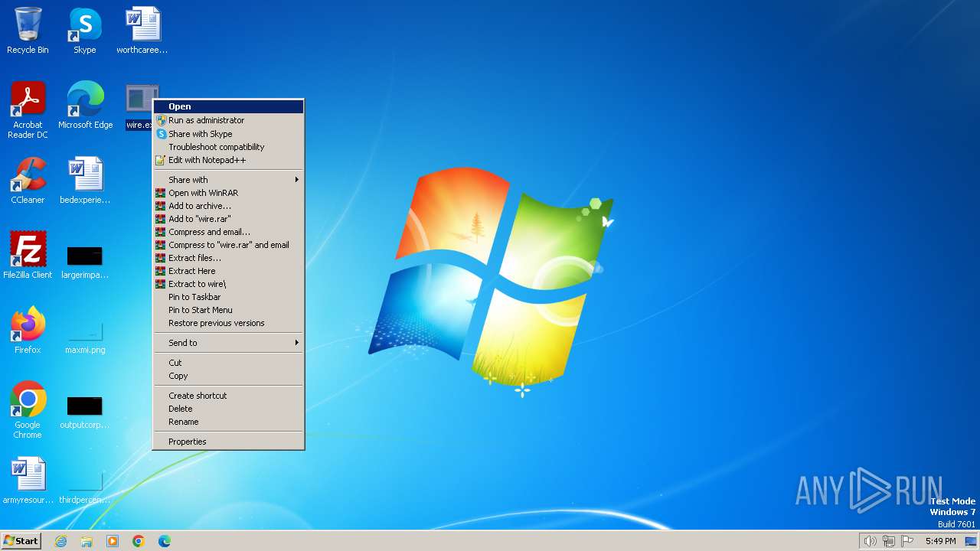Screen dimensions: 980x551
Task: Select the CCleaner desktop shortcut
Action: click(x=28, y=181)
